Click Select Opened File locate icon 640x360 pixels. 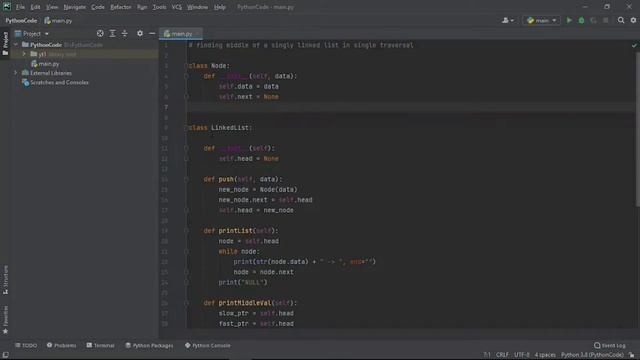(100, 33)
